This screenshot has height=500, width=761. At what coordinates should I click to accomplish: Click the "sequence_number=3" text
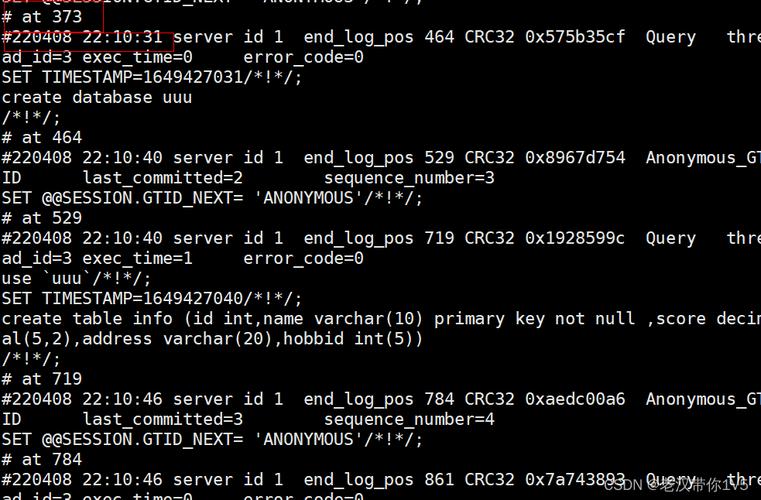click(409, 177)
